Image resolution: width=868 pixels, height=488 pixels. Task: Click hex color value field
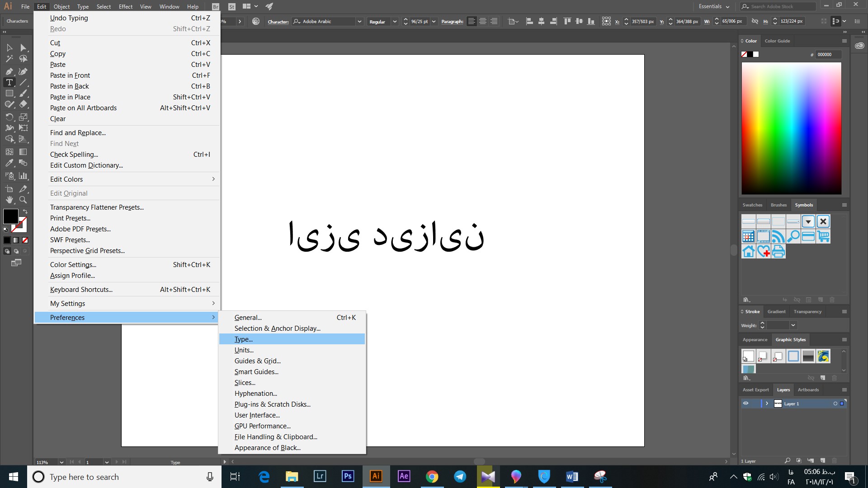tap(828, 54)
